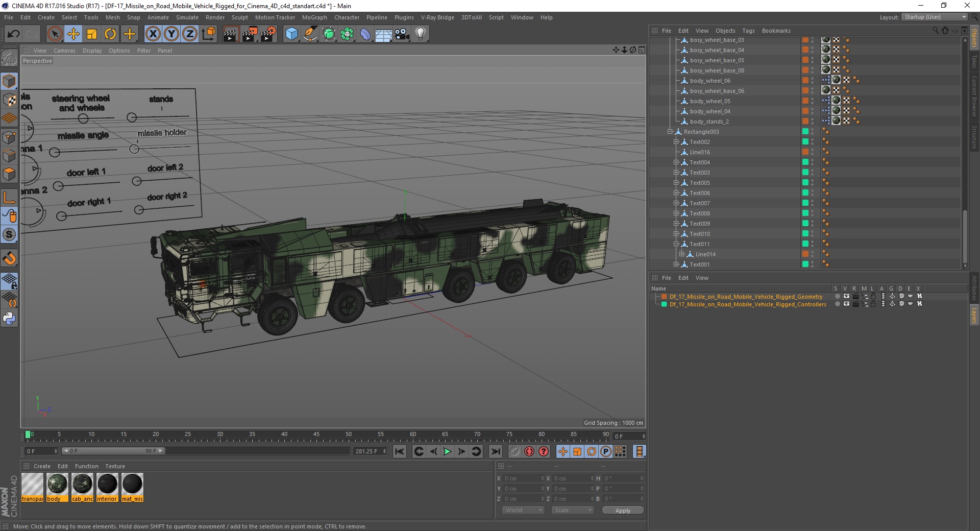980x531 pixels.
Task: Click the Object Manager search icon
Action: (x=935, y=31)
